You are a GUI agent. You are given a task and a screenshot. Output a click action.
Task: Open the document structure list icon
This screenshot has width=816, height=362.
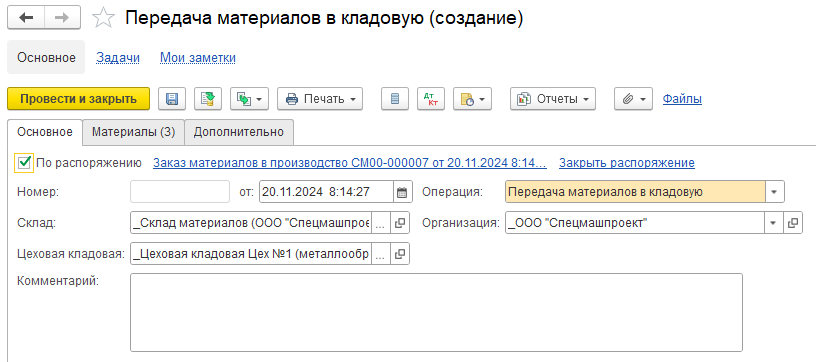click(x=395, y=99)
